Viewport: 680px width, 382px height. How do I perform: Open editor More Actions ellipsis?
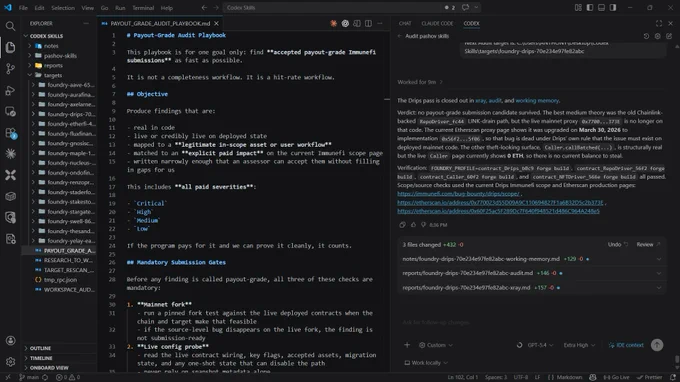(x=380, y=23)
